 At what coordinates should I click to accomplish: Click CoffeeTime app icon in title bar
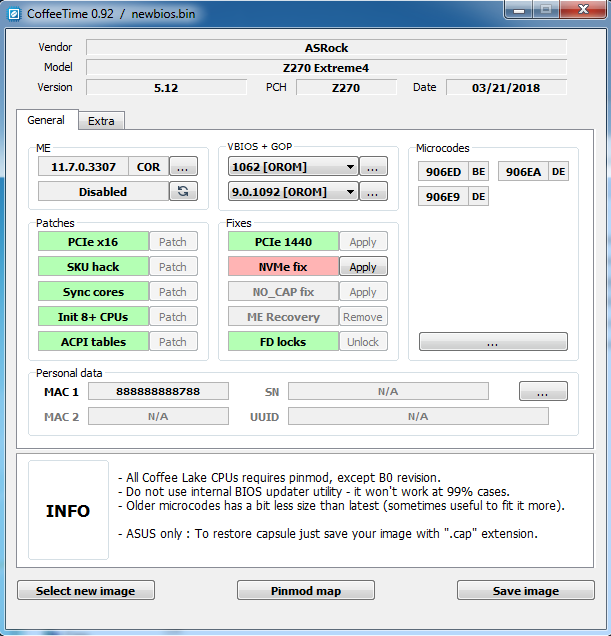click(x=14, y=14)
